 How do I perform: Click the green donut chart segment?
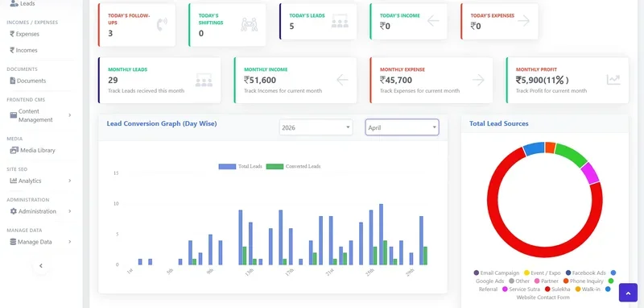coord(572,154)
